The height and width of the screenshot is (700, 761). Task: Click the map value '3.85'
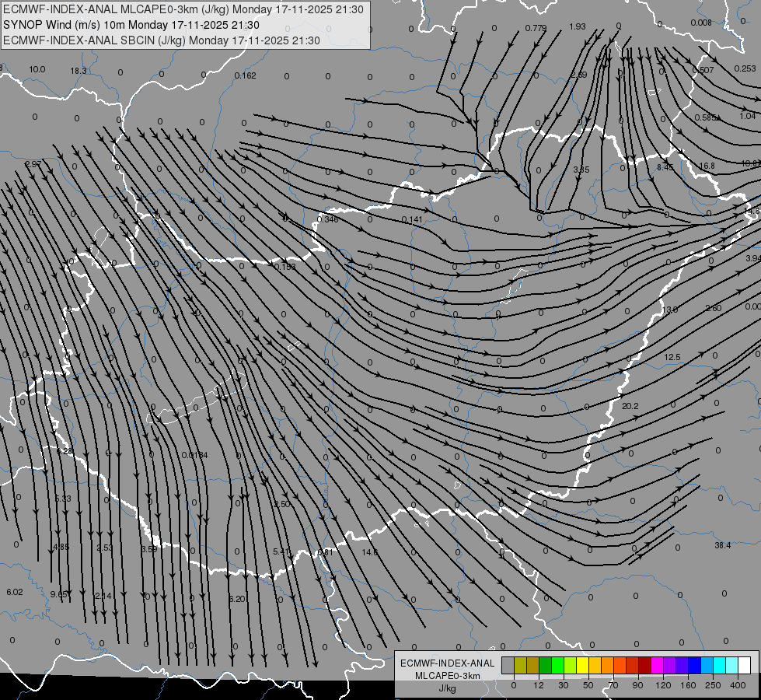pos(581,170)
